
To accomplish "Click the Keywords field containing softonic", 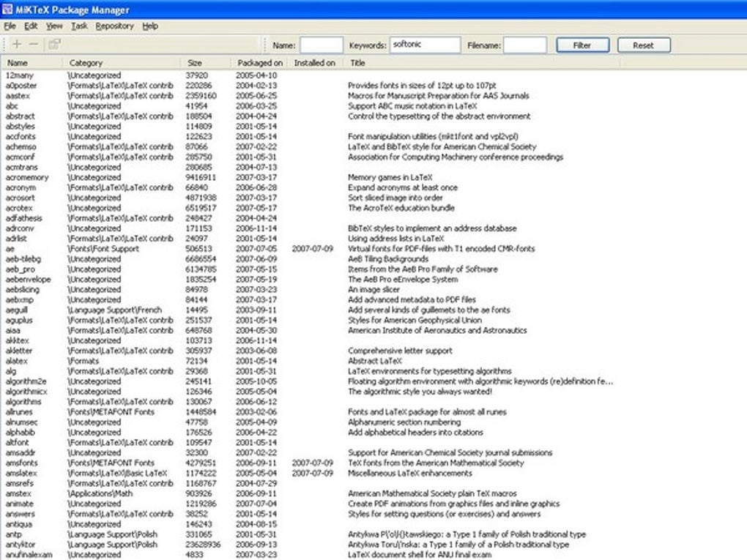I will click(425, 45).
